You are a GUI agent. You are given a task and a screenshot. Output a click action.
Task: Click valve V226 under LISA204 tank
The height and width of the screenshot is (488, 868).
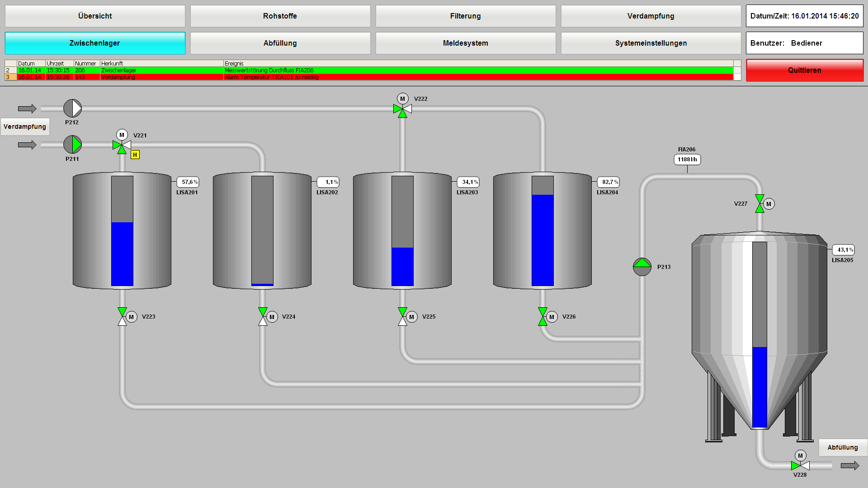543,316
